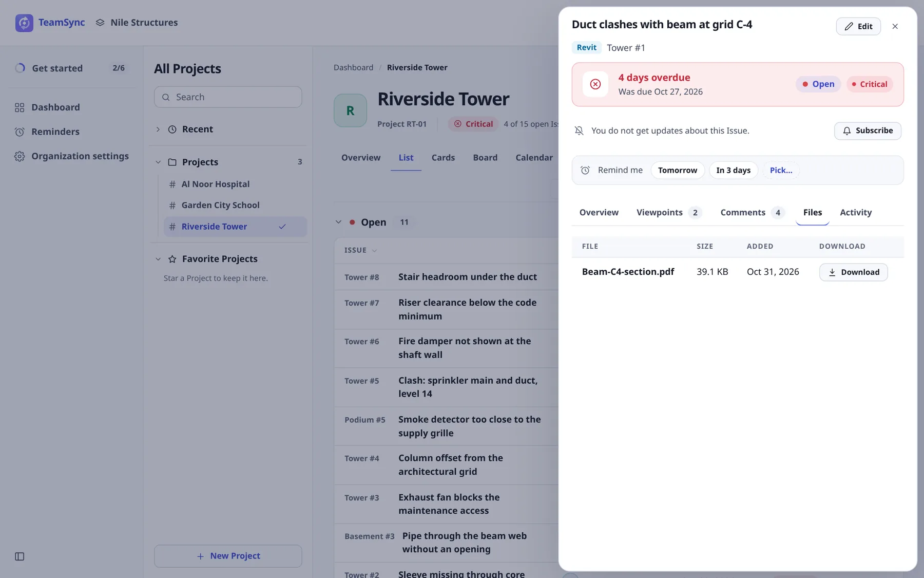
Task: Open Organization settings gear icon
Action: (20, 156)
